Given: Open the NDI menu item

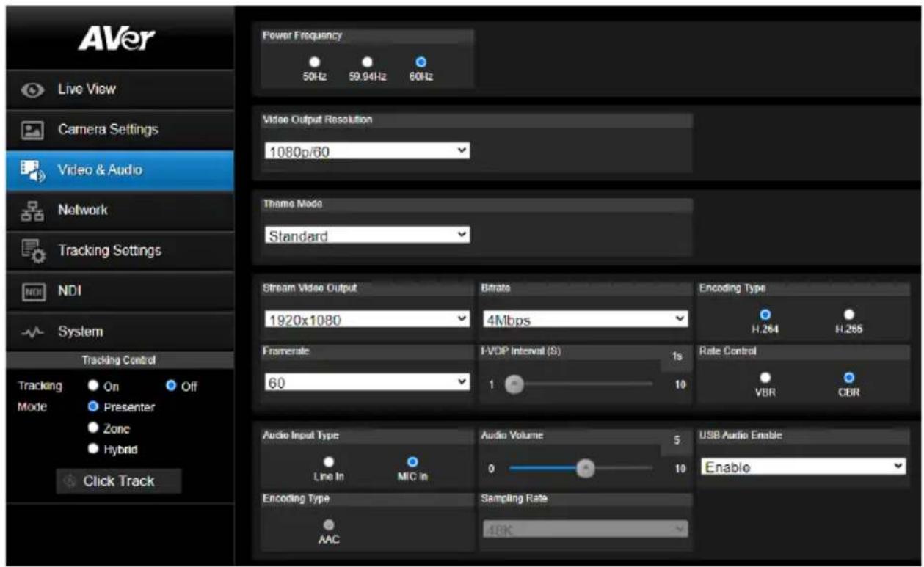Looking at the screenshot, I should (120, 291).
